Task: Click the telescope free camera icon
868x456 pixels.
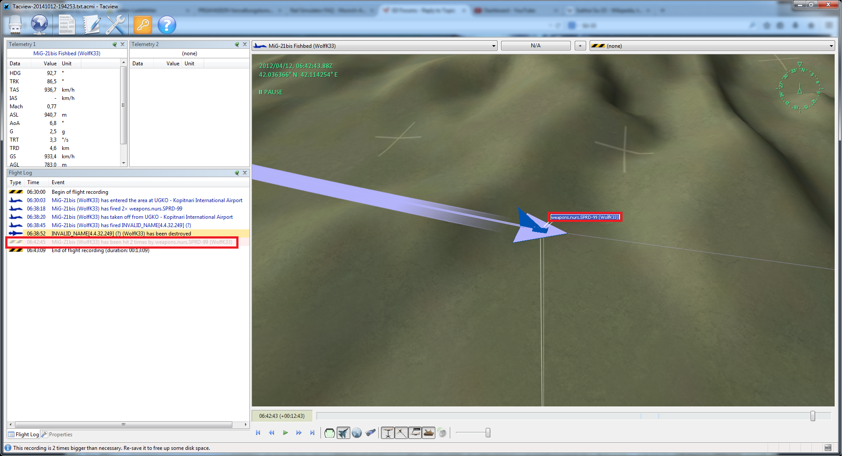Action: (x=370, y=433)
